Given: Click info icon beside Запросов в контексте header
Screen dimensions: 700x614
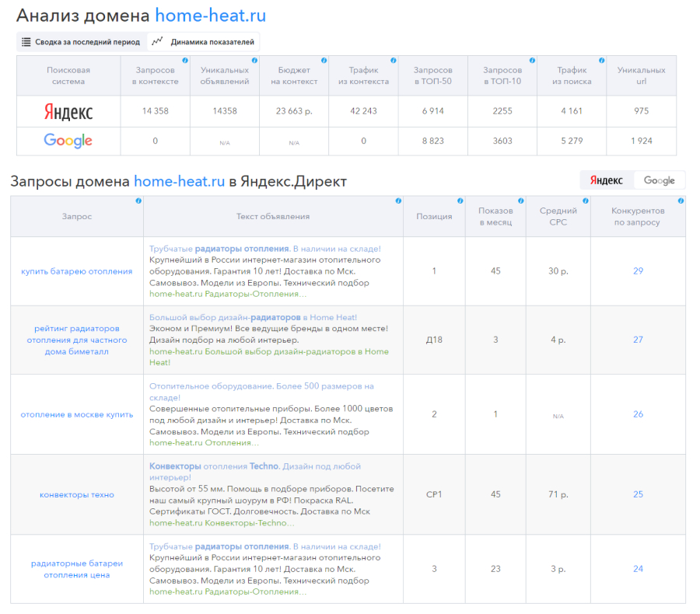Looking at the screenshot, I should pyautogui.click(x=185, y=60).
